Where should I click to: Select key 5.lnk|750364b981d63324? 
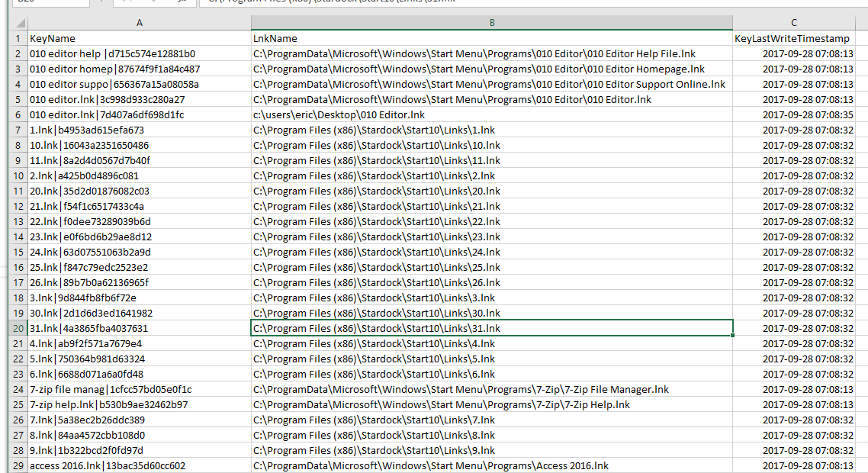[x=139, y=359]
